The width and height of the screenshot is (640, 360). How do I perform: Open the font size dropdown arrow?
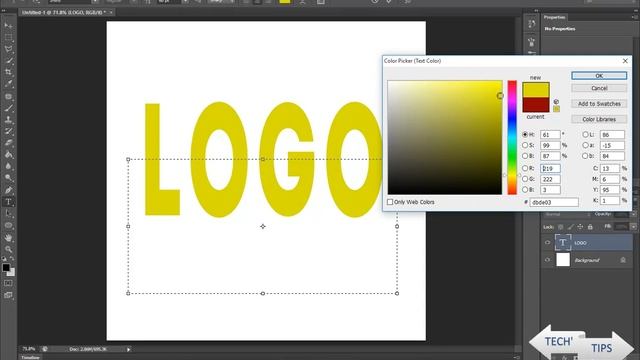click(185, 2)
